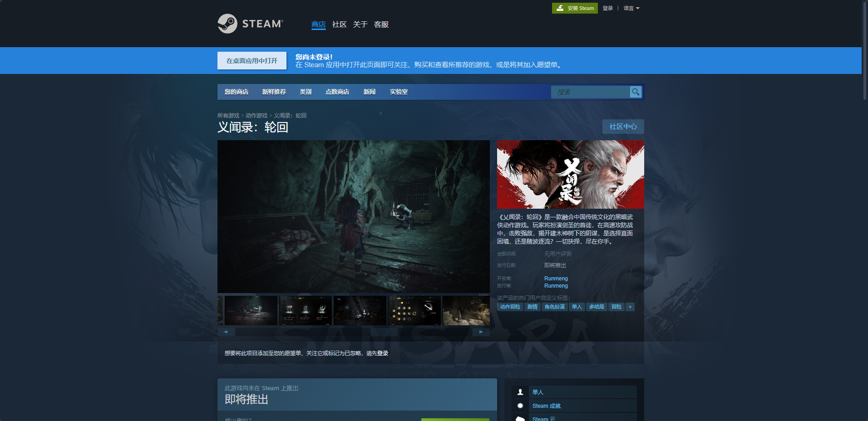This screenshot has width=868, height=421.
Task: Click the thumbnail strip scrollbar track
Action: [354, 332]
